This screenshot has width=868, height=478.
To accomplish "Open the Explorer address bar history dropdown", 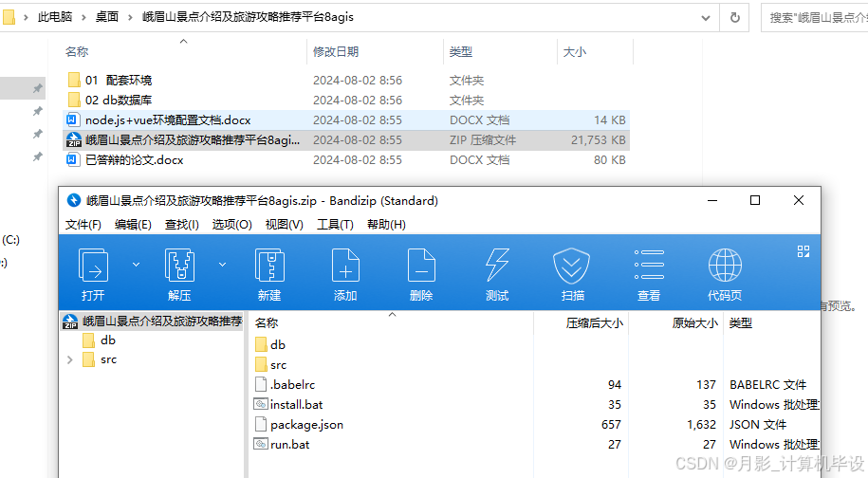I will [x=706, y=18].
